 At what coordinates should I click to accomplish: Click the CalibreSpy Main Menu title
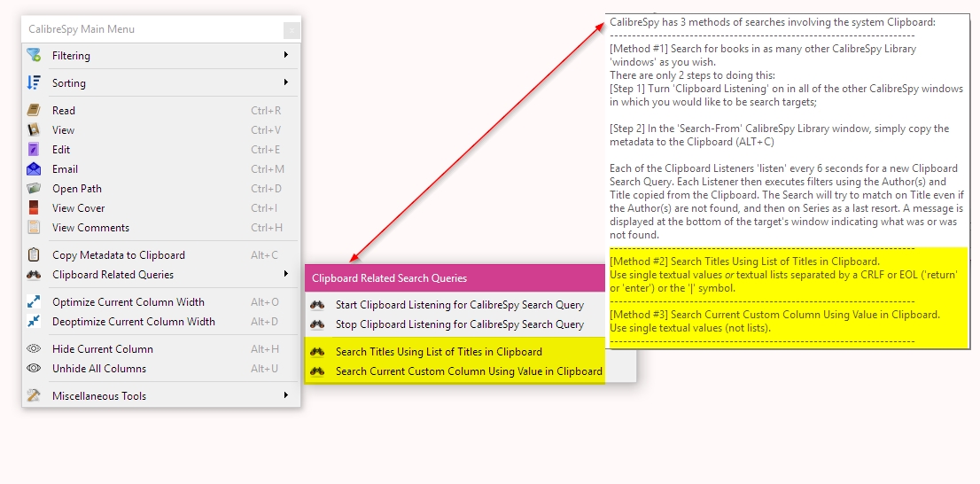(x=82, y=28)
